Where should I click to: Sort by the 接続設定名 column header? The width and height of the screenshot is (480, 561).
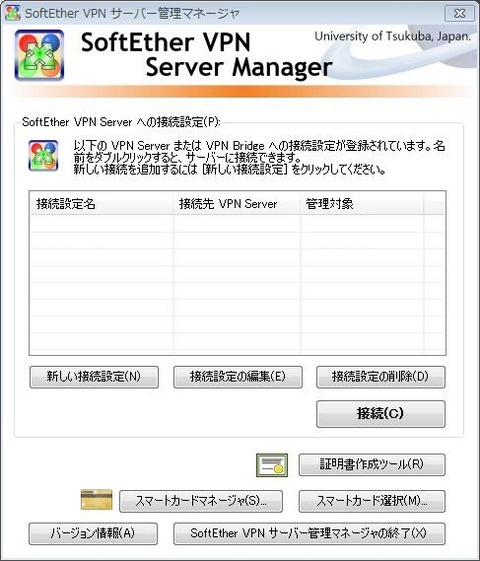(102, 204)
